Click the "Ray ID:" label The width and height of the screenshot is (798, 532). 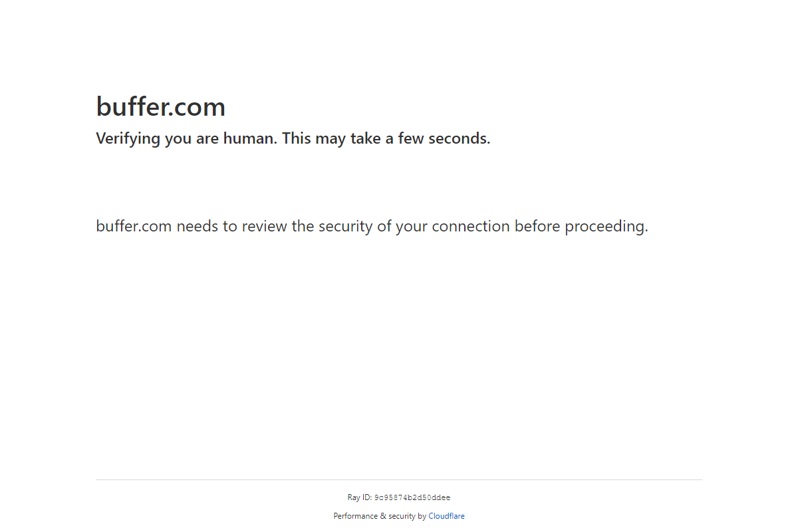click(359, 497)
